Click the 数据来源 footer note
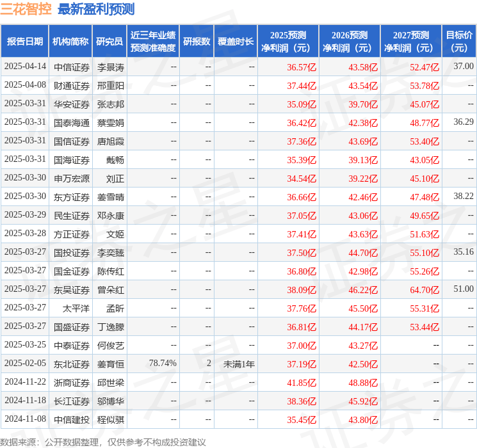Image resolution: width=477 pixels, height=448 pixels. click(x=103, y=442)
